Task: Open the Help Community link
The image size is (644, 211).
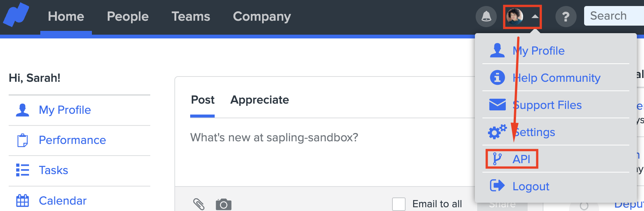Action: pyautogui.click(x=556, y=78)
